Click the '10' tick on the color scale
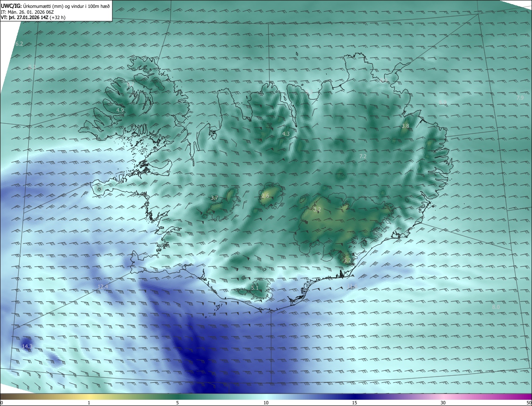The image size is (532, 406). click(x=266, y=403)
